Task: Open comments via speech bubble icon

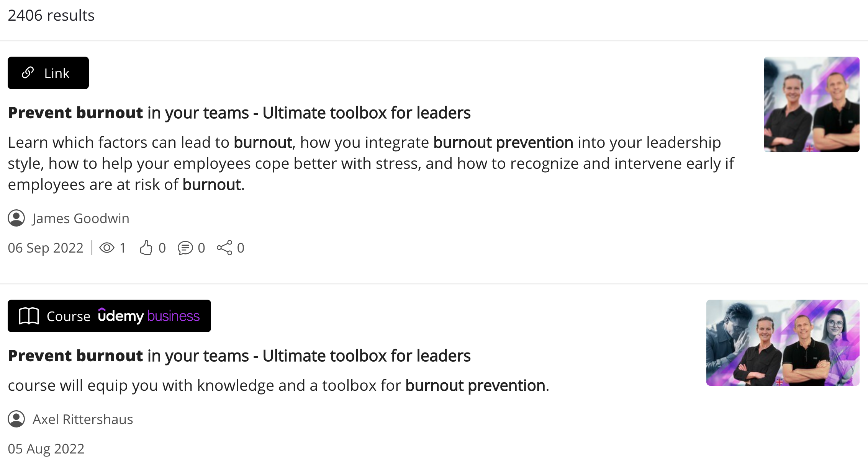Action: 185,248
